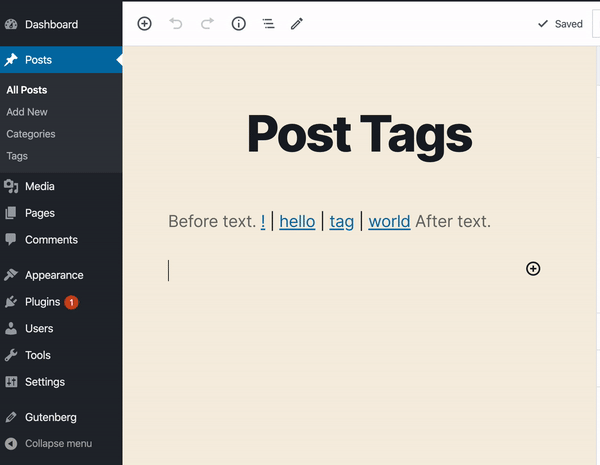The image size is (600, 465).
Task: Open the block navigation list icon
Action: pos(268,24)
